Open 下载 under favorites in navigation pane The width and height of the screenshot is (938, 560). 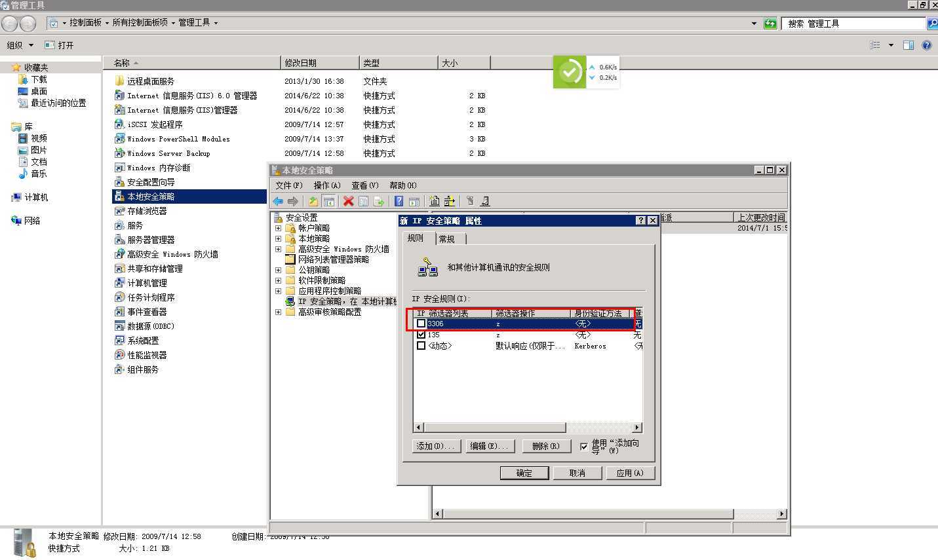tap(33, 79)
